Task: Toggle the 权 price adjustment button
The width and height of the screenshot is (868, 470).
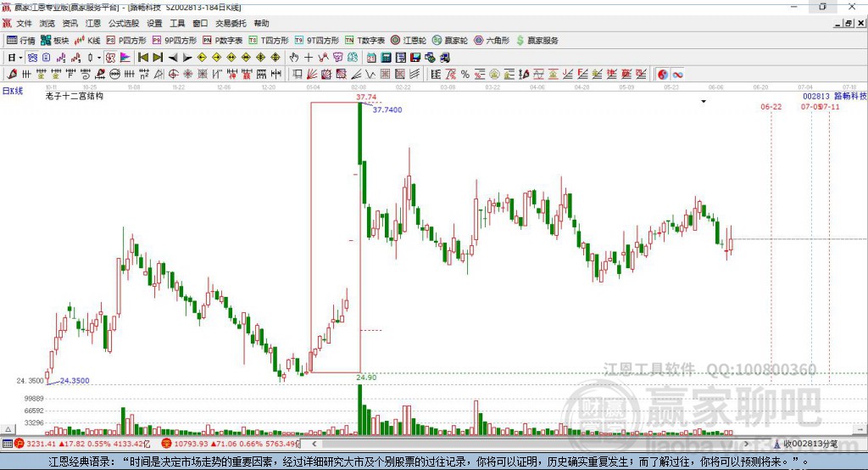Action: (111, 58)
